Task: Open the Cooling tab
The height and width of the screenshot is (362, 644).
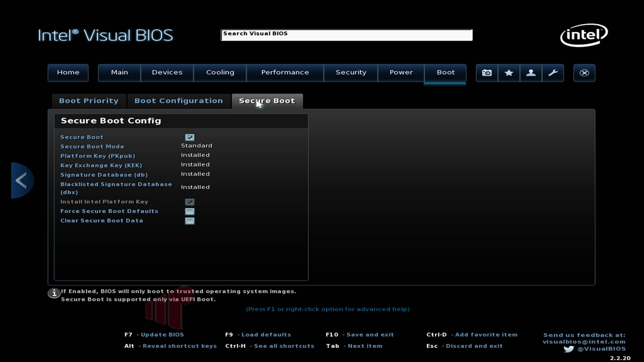Action: pyautogui.click(x=220, y=73)
